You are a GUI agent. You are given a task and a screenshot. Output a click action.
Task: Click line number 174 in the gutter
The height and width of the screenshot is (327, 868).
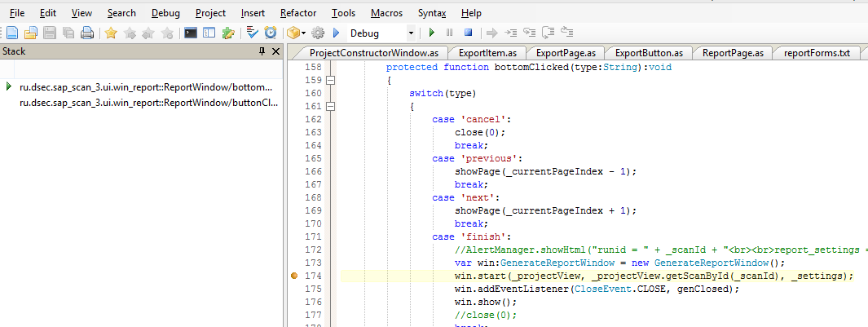313,276
